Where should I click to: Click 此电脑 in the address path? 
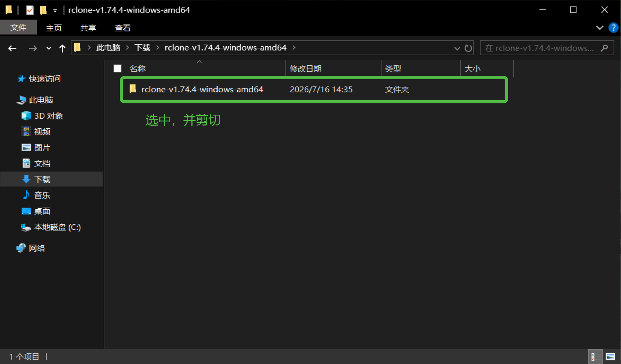point(108,48)
